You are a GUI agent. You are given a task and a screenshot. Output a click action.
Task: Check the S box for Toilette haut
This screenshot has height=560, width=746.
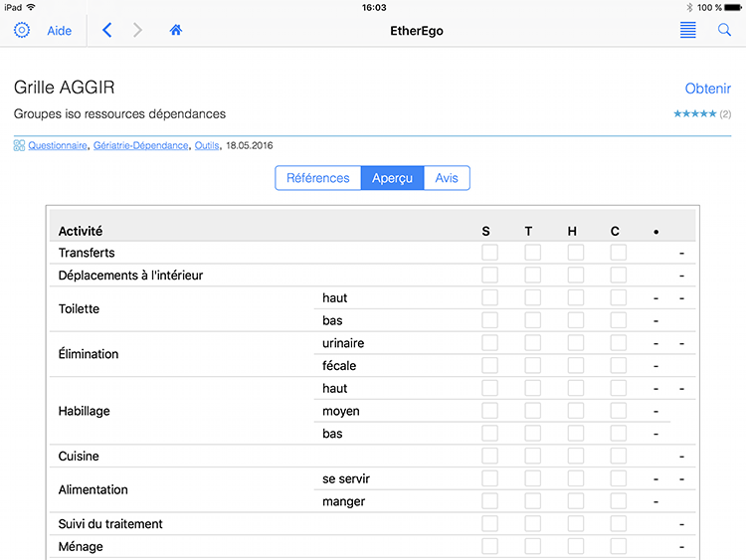pyautogui.click(x=489, y=297)
